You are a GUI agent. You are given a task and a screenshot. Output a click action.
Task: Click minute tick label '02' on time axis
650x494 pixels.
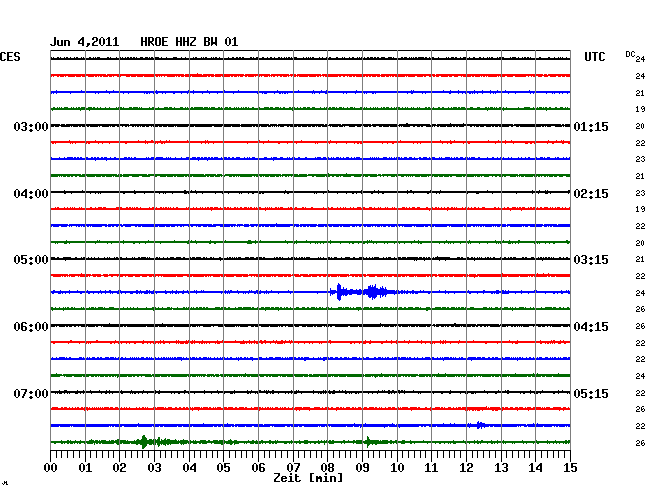tap(119, 468)
